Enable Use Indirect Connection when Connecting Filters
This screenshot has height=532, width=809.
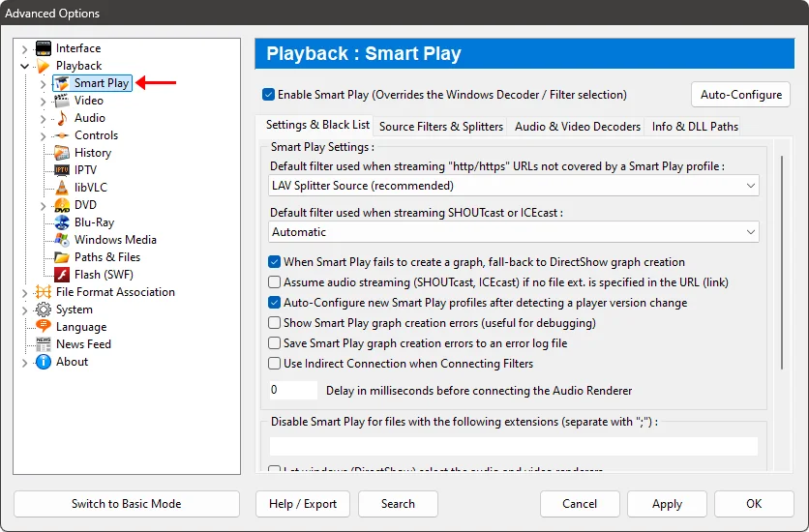(274, 364)
